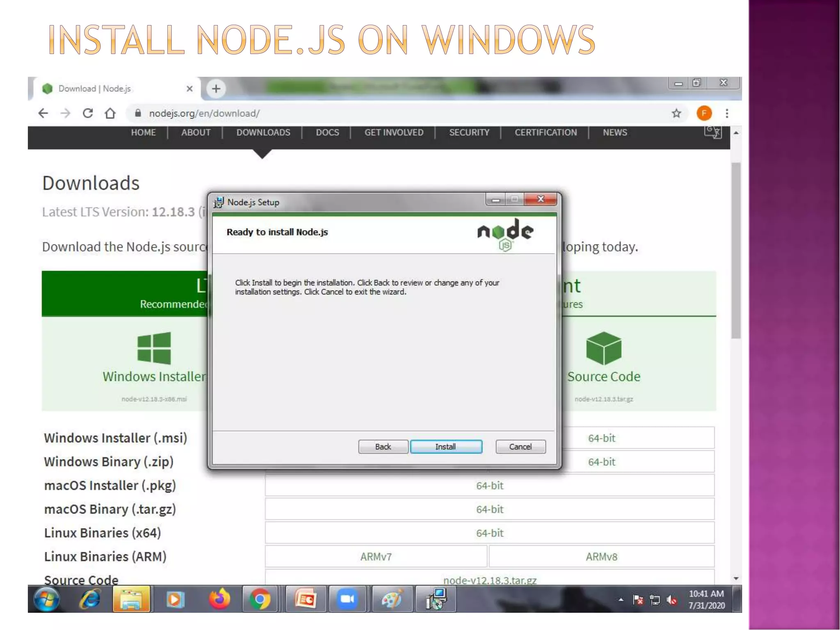Open the DOCS navigation menu item
The image size is (840, 630).
click(x=327, y=132)
